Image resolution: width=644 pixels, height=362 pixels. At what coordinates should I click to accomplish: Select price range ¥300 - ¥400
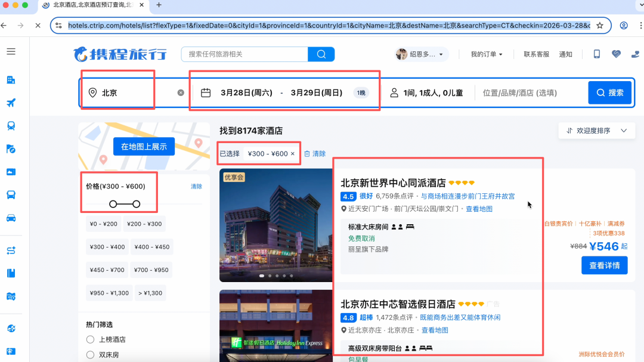pyautogui.click(x=107, y=247)
